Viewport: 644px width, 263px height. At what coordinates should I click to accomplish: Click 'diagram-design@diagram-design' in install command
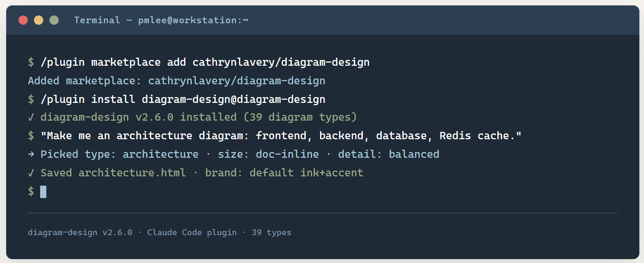pyautogui.click(x=234, y=99)
